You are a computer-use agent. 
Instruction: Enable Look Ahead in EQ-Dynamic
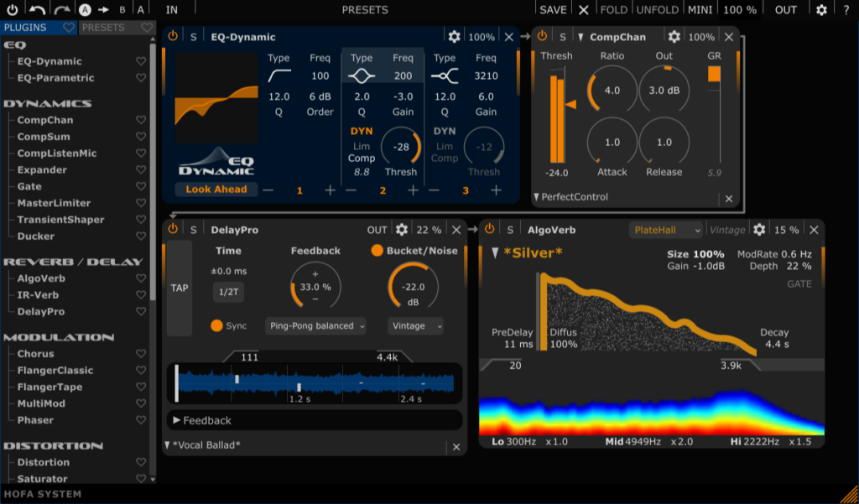coord(216,190)
